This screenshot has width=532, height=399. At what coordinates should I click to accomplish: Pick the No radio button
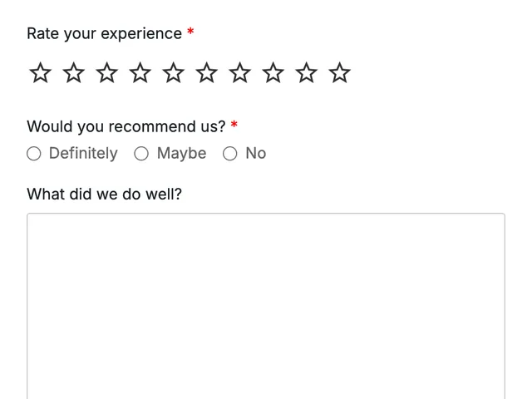coord(229,153)
